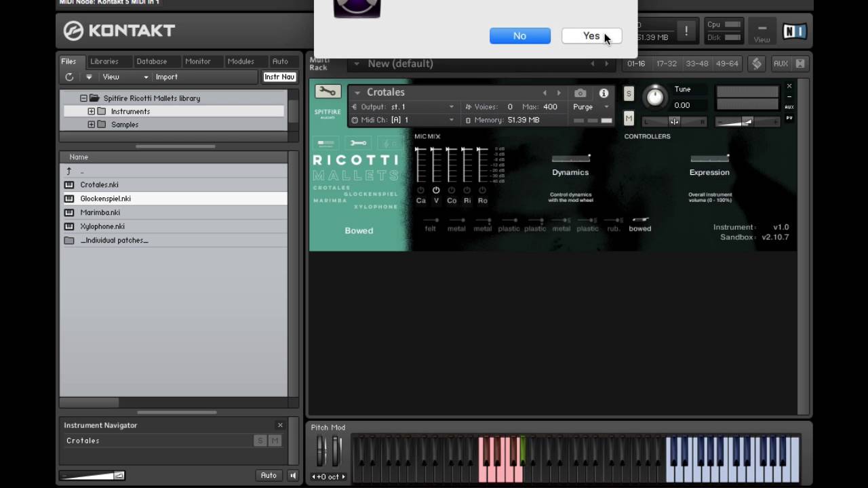
Task: Select the 17-32 multi rack page
Action: coord(666,64)
